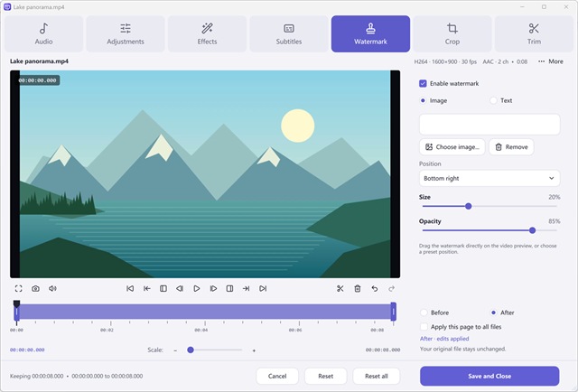Screen dimensions: 578x392
Task: Select the Image watermark radio button
Action: tap(423, 100)
